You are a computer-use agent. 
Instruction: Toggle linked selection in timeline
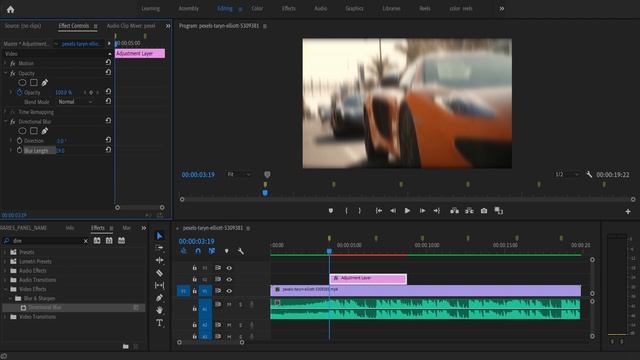coord(212,251)
